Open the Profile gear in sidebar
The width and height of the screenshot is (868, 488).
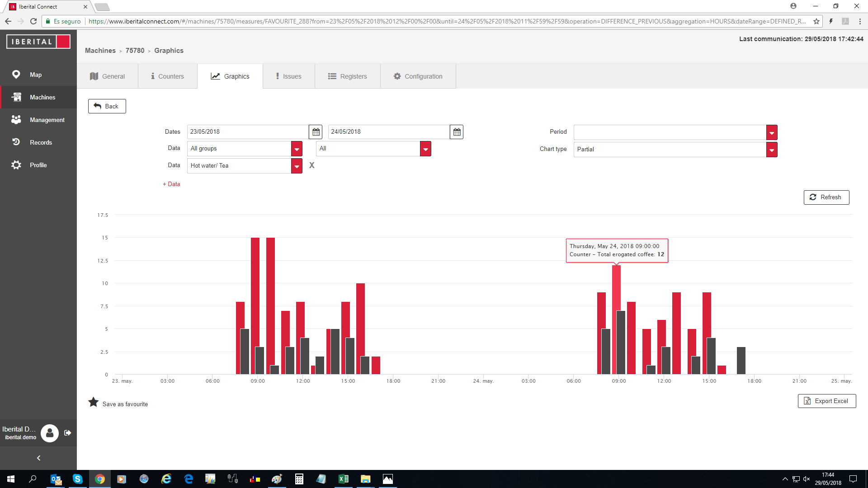coord(16,165)
